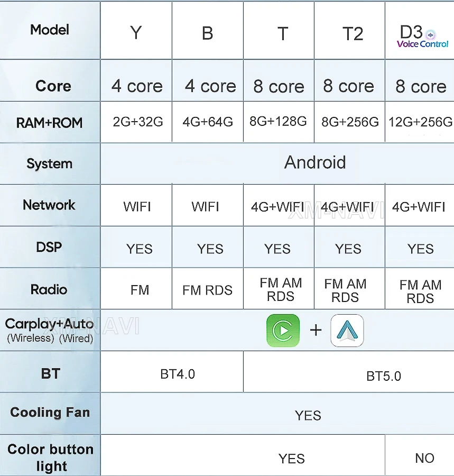Image resolution: width=454 pixels, height=476 pixels.
Task: Click the 12G+256G memory cell
Action: click(420, 122)
